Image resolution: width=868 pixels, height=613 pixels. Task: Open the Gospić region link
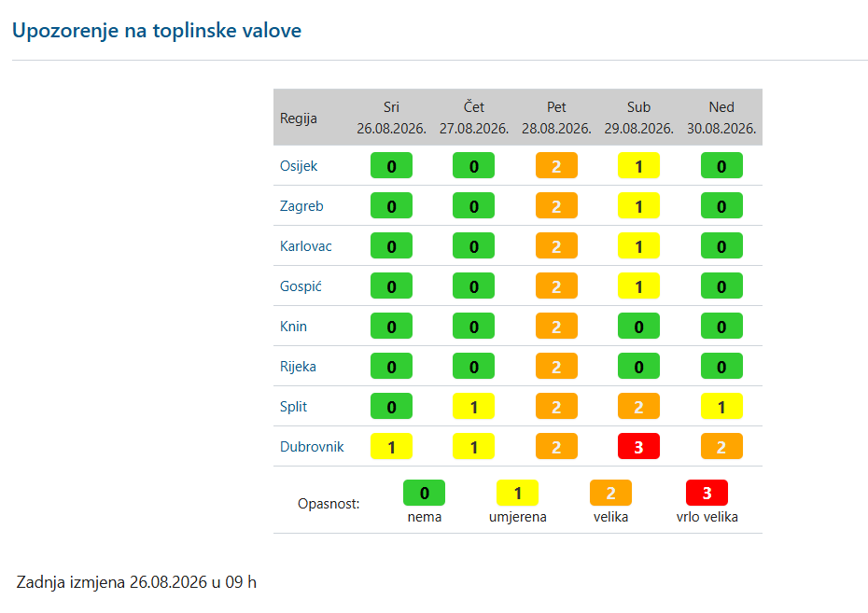pyautogui.click(x=301, y=286)
